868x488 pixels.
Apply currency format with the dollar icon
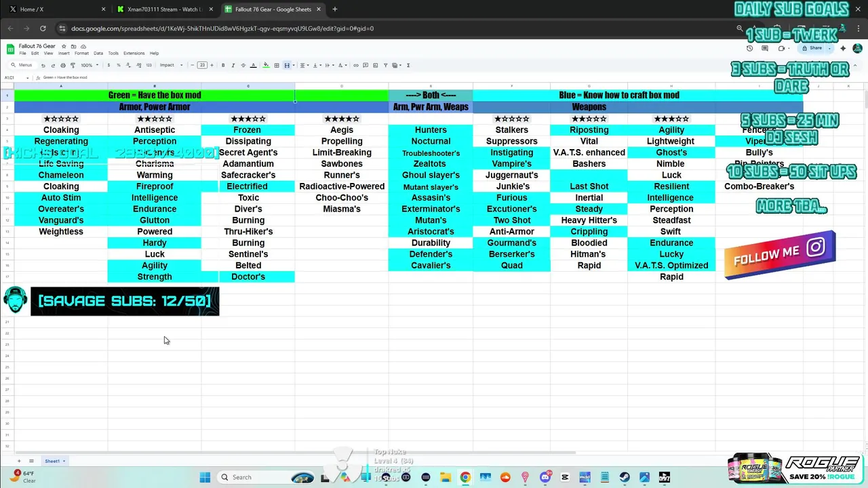click(x=108, y=65)
